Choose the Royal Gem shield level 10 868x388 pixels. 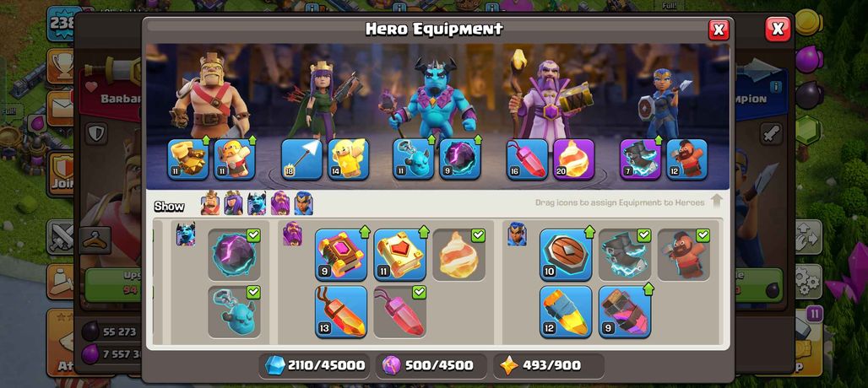[x=566, y=255]
